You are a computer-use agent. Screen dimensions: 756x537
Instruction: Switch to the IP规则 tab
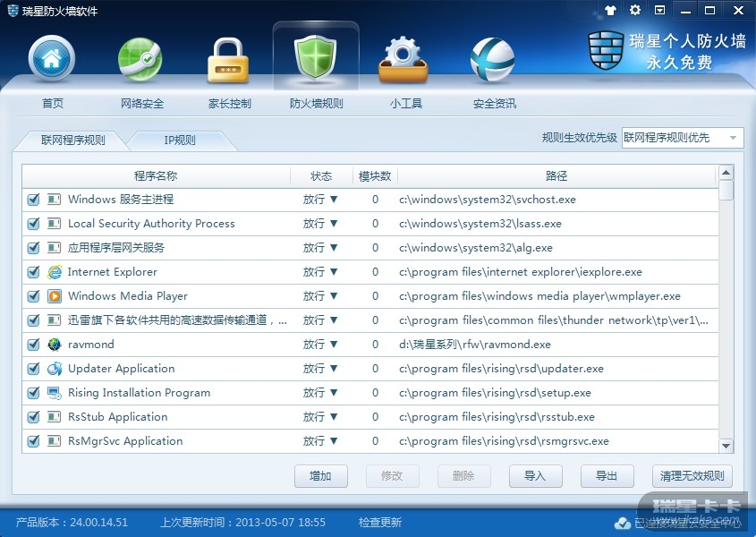point(180,141)
